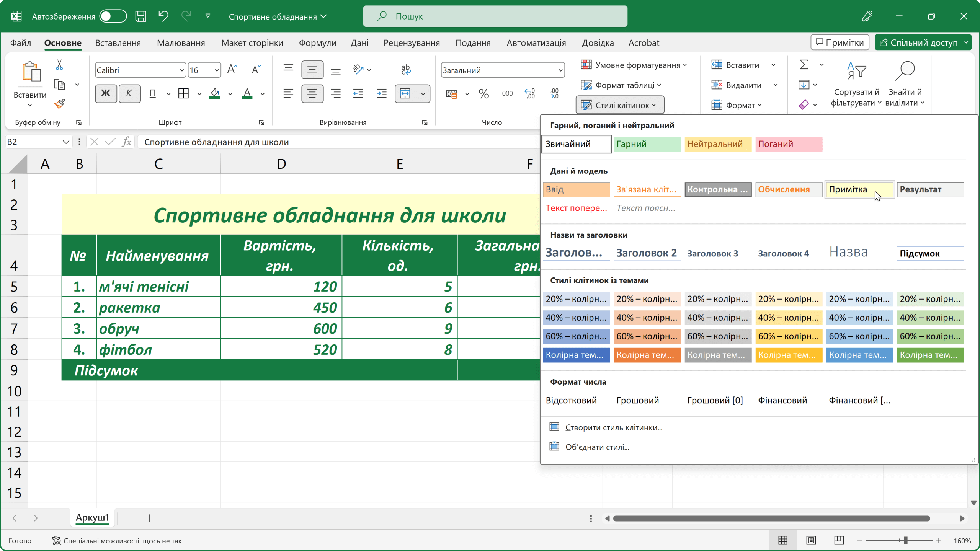This screenshot has width=980, height=551.
Task: Open the Вставлення ribbon tab
Action: click(118, 43)
